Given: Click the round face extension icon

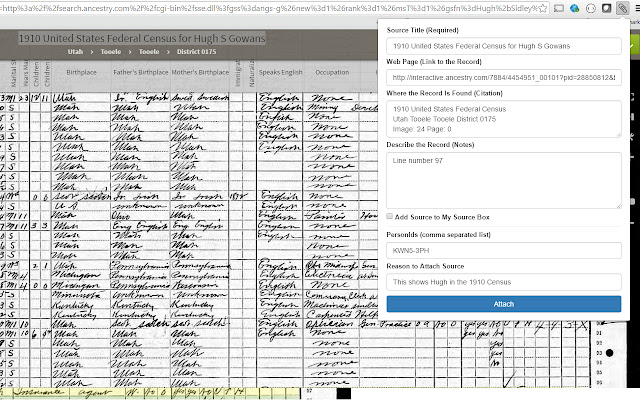Looking at the screenshot, I should (590, 8).
